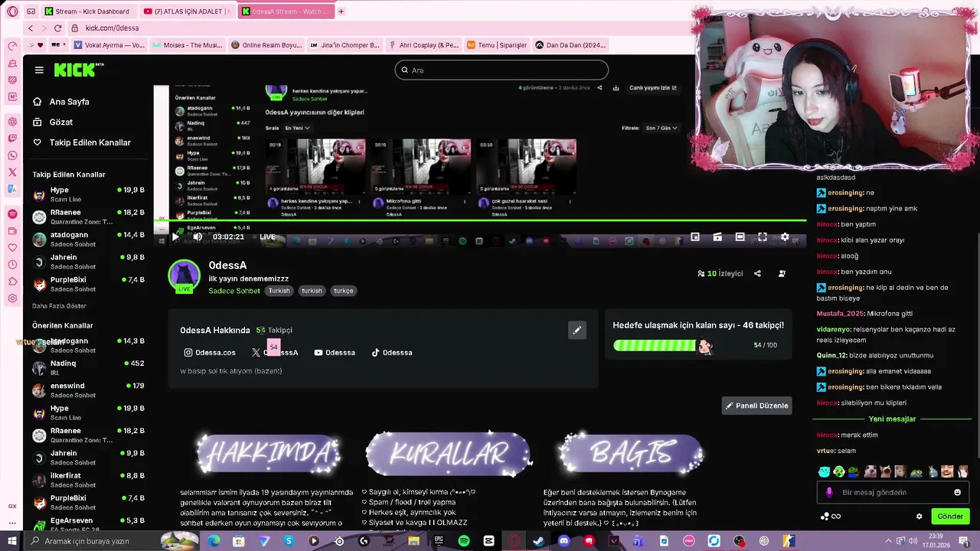Open player settings gear

(x=785, y=237)
